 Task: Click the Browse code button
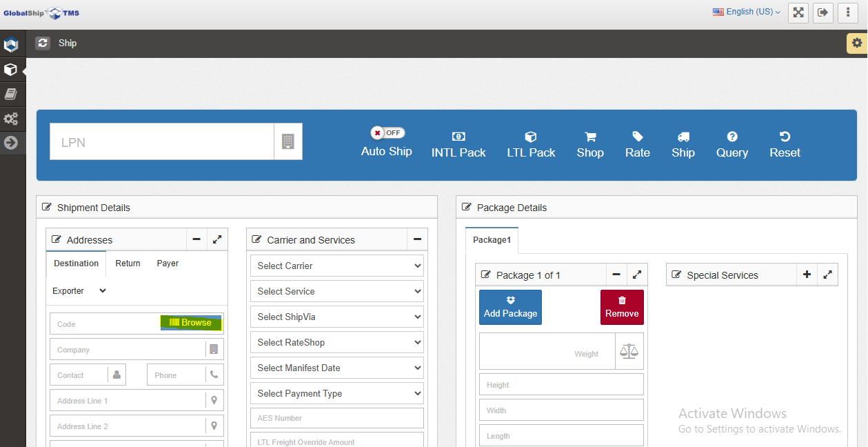191,322
